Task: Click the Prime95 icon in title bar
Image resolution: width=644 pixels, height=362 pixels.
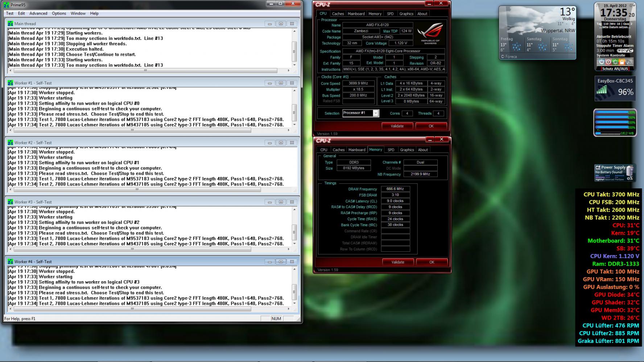Action: 7,5
